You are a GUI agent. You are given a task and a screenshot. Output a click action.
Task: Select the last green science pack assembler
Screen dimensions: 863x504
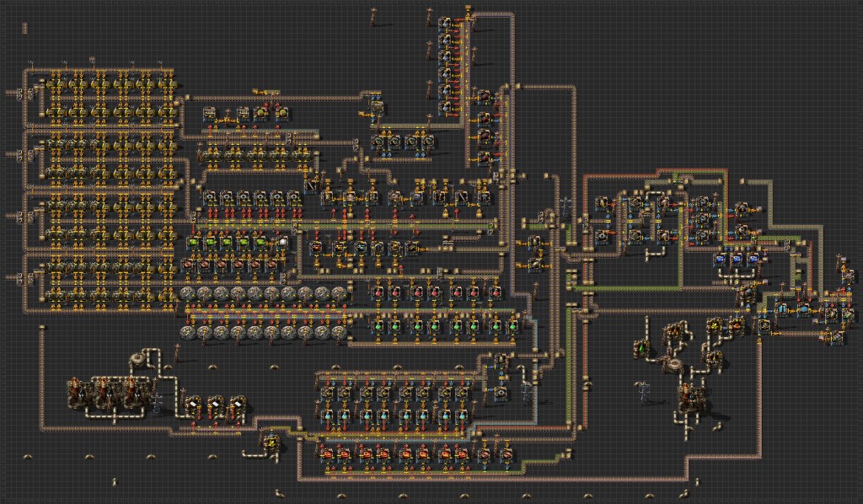coord(513,326)
